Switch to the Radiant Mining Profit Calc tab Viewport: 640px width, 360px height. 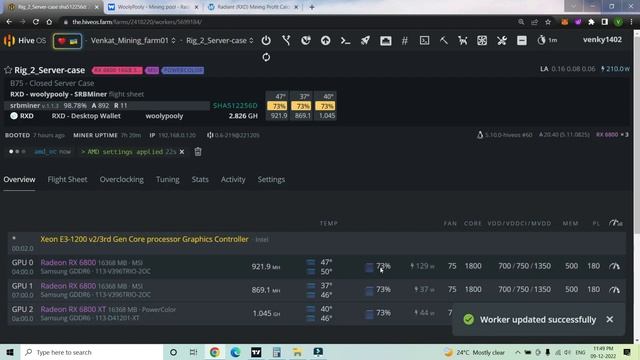(x=253, y=7)
